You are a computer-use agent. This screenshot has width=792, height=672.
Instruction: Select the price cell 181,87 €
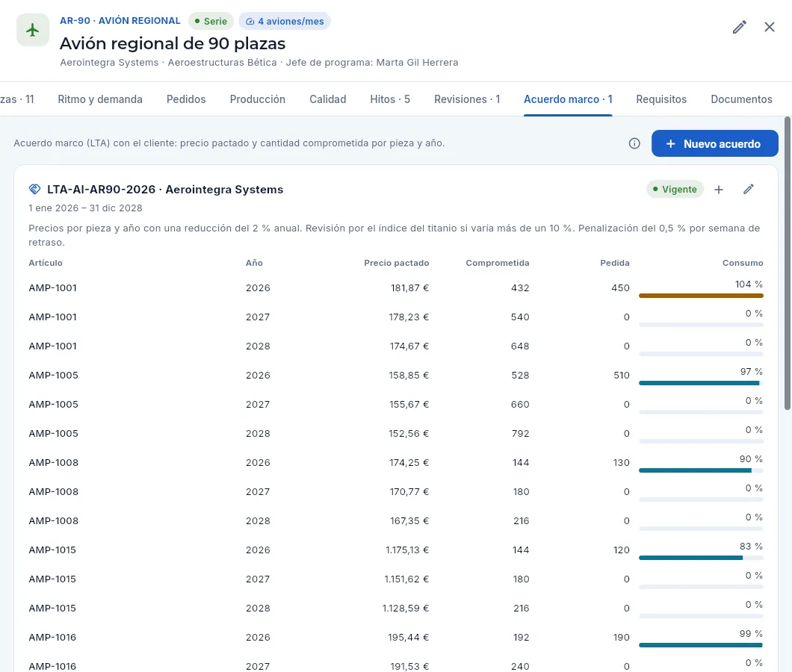click(x=409, y=287)
